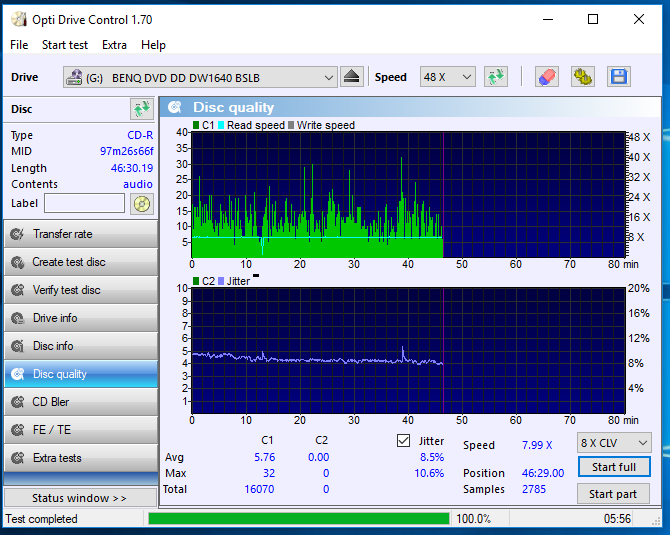Click the disc Type value CD-R
This screenshot has height=535, width=670.
pos(140,135)
